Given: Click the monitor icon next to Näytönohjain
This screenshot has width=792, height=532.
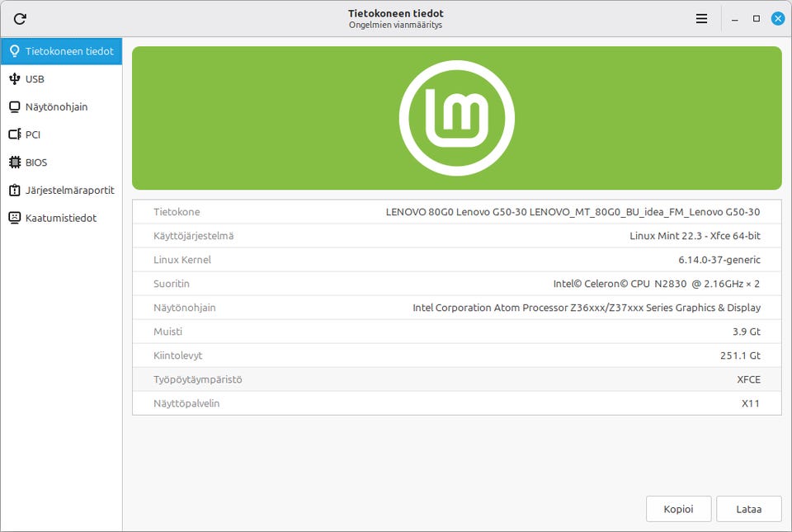Looking at the screenshot, I should 15,106.
